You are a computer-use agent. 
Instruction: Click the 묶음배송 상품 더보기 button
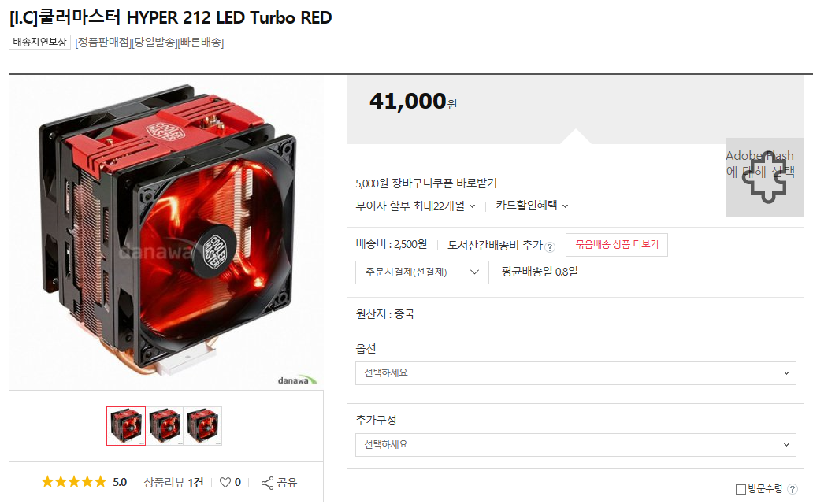point(617,245)
